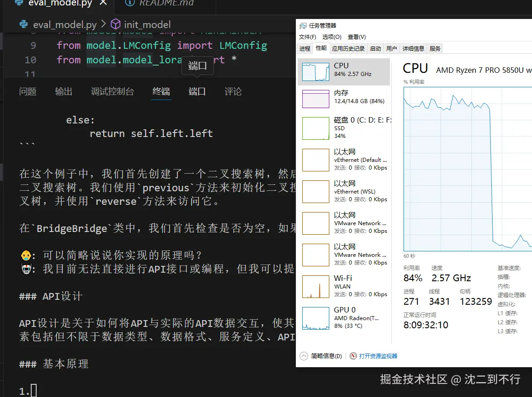Select the 性能 tab in Task Manager
The width and height of the screenshot is (532, 397).
(321, 48)
